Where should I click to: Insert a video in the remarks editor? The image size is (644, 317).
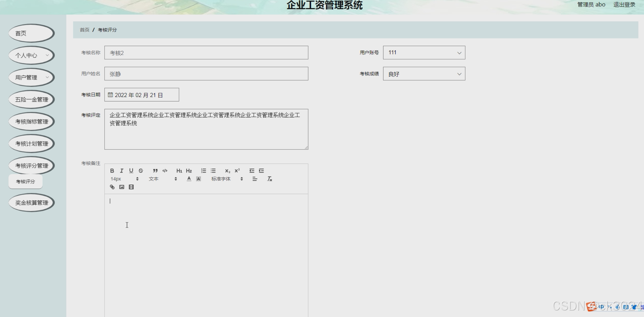point(131,187)
